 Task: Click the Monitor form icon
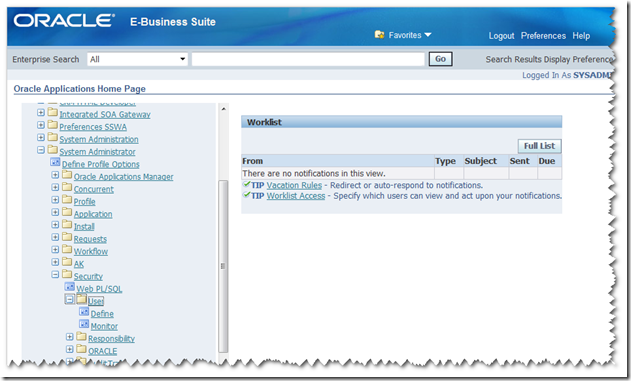[84, 325]
